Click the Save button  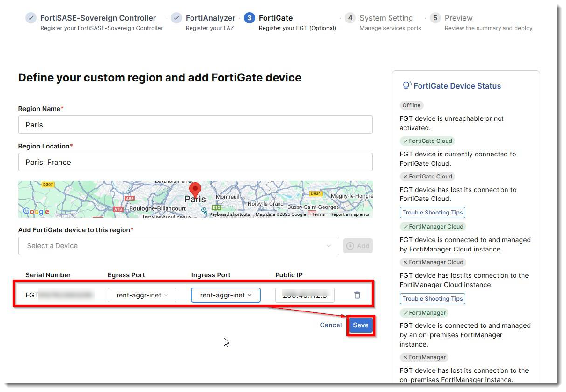click(x=360, y=325)
